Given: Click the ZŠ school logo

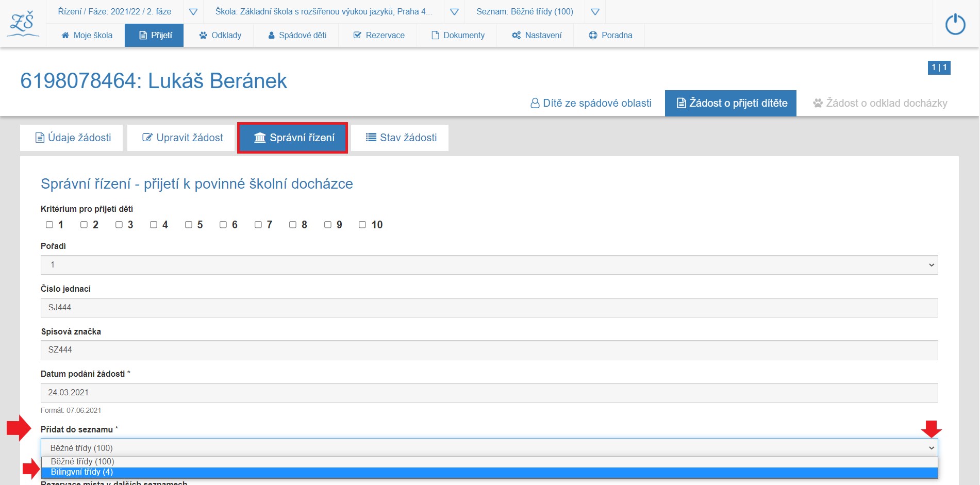Looking at the screenshot, I should pos(23,24).
